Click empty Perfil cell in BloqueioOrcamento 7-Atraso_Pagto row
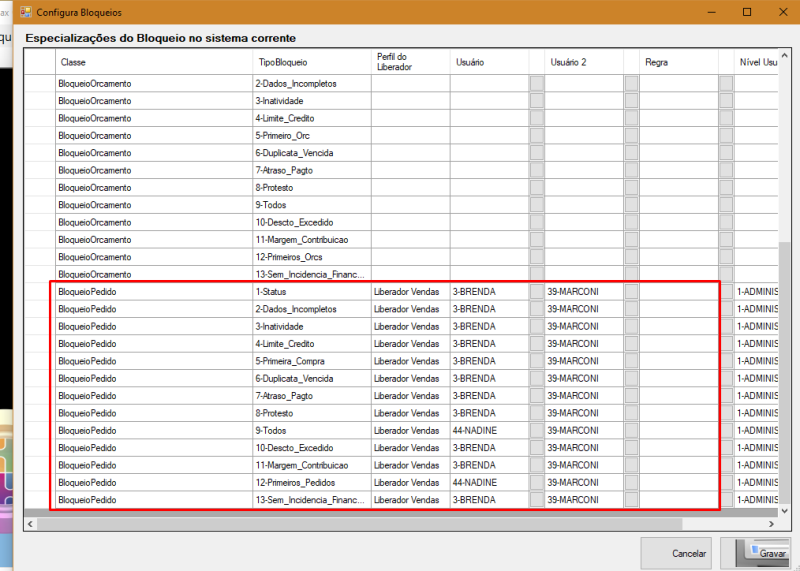Viewport: 800px width, 571px height. click(x=411, y=170)
